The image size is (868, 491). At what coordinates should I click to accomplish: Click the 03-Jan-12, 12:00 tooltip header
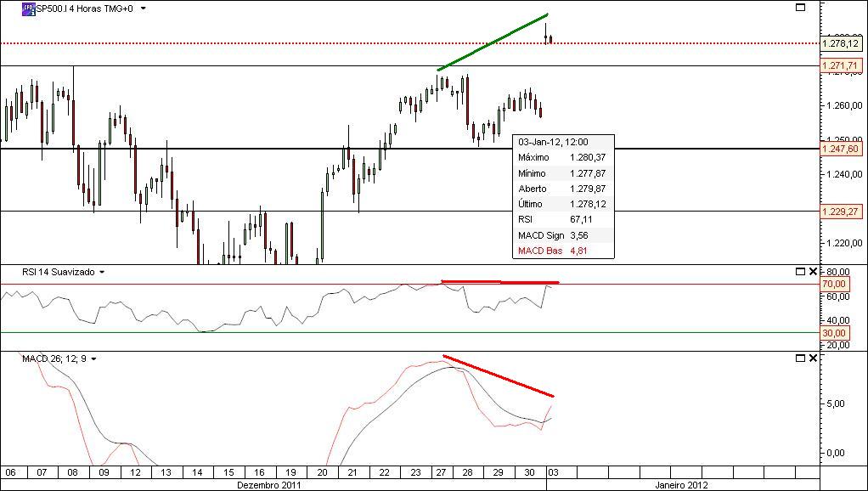(x=552, y=142)
